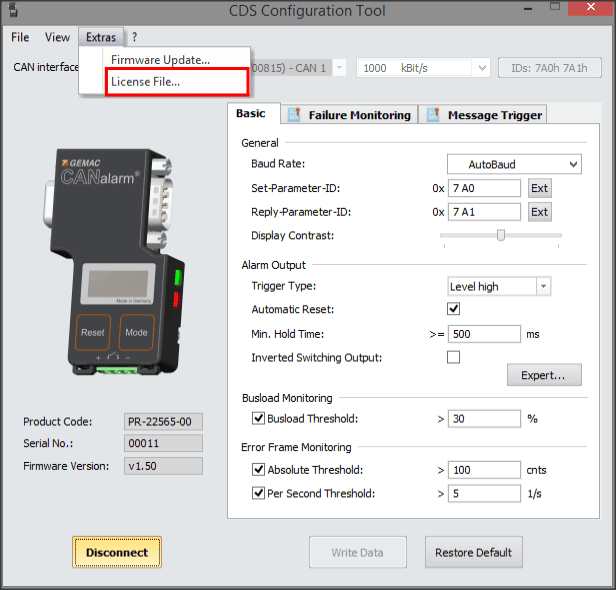Disable the Automatic Reset checkbox
The height and width of the screenshot is (590, 616).
[x=453, y=309]
